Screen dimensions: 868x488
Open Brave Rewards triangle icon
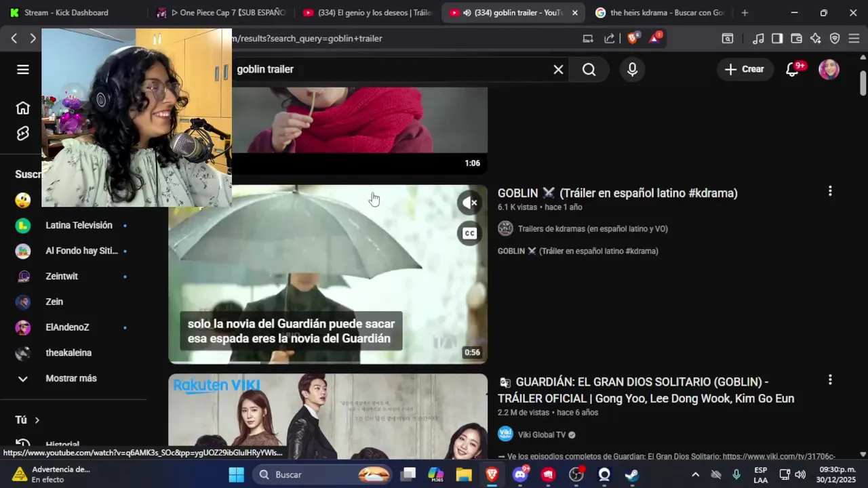[x=655, y=39]
